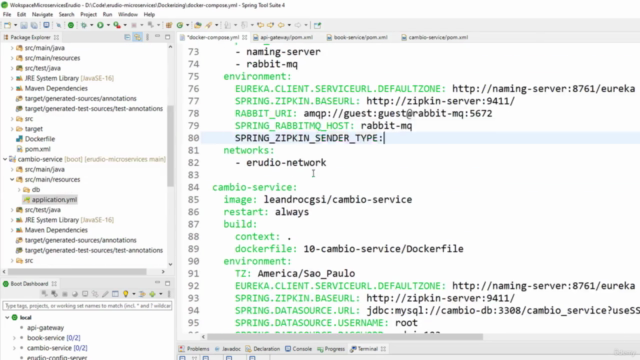Click the text 'erudio-network' on line 82
The height and width of the screenshot is (360, 640).
click(286, 163)
